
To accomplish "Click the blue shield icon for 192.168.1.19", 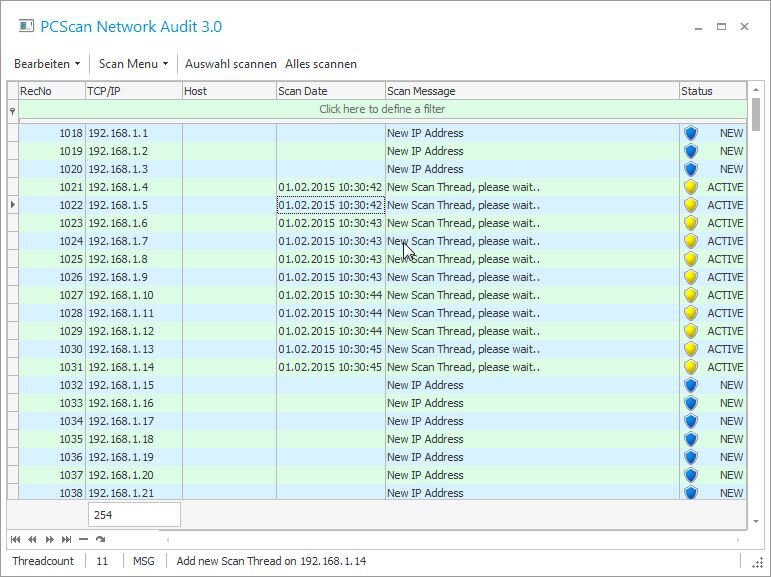I will (x=691, y=457).
